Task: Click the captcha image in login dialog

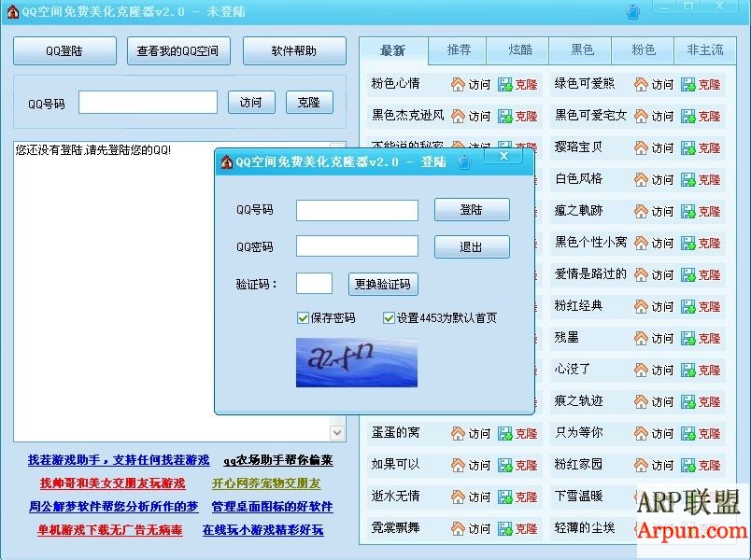Action: [x=357, y=362]
